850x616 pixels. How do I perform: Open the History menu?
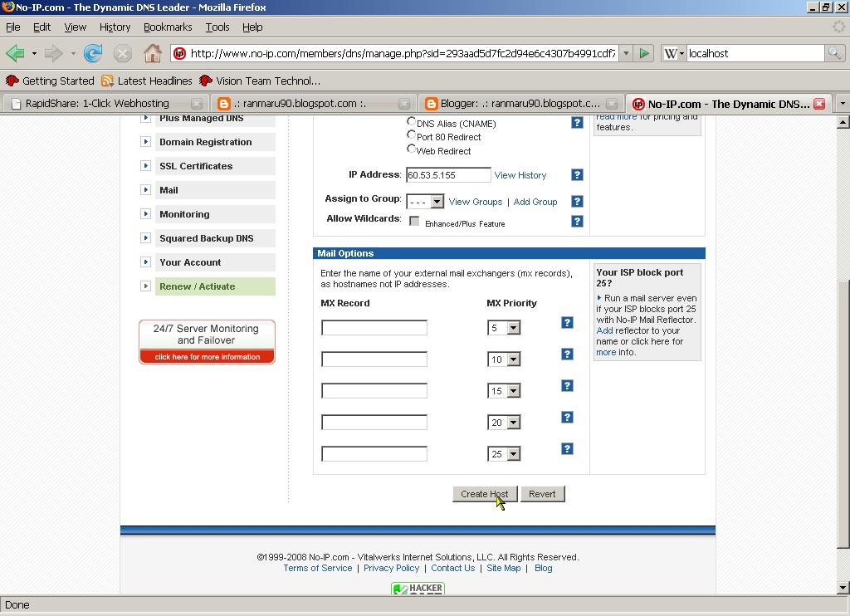115,27
